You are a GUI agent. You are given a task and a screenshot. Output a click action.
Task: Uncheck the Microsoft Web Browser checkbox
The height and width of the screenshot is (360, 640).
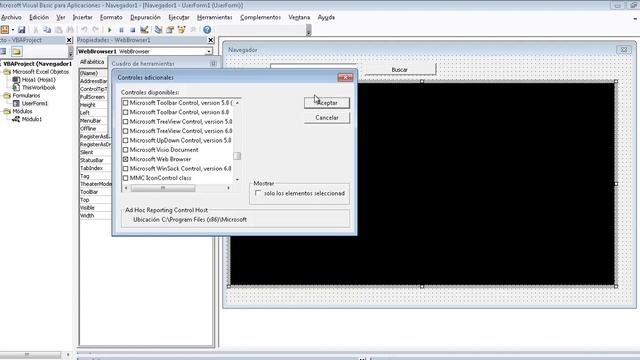tap(126, 159)
